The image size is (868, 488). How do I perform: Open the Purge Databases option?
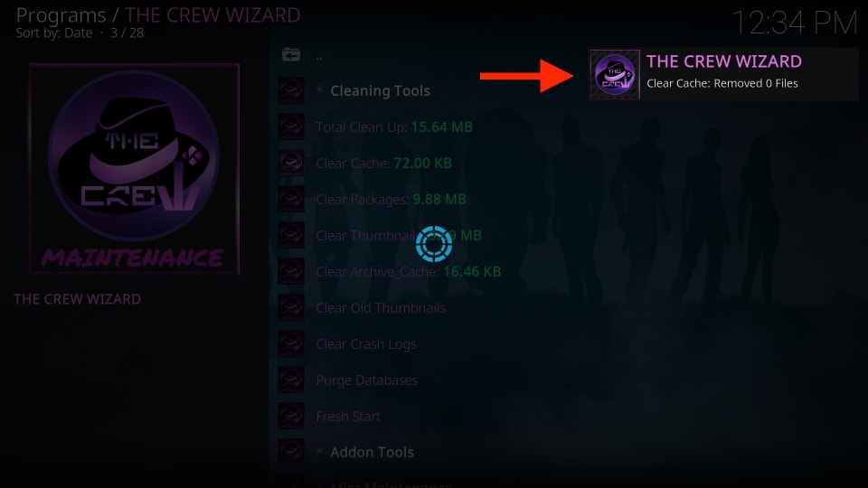tap(366, 380)
